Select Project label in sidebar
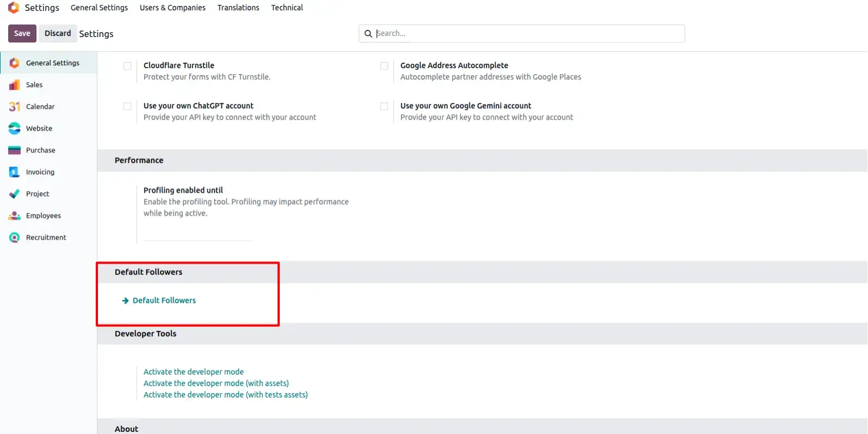 pyautogui.click(x=38, y=194)
